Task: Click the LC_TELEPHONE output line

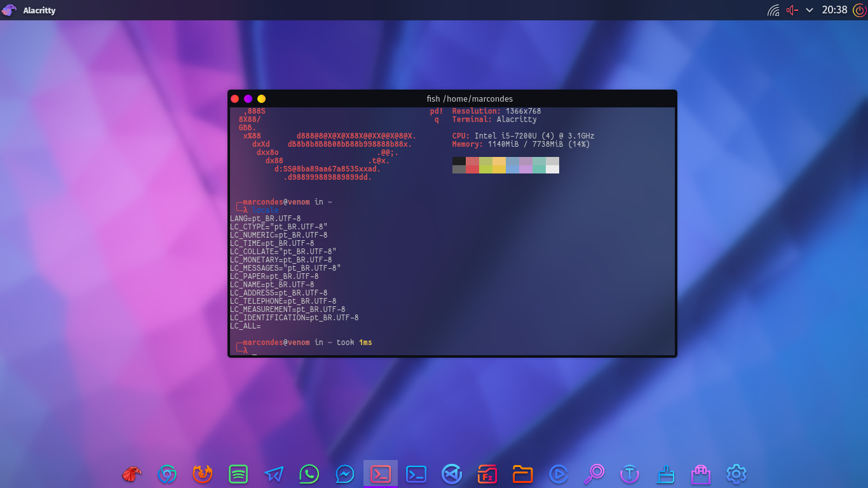Action: coord(283,301)
